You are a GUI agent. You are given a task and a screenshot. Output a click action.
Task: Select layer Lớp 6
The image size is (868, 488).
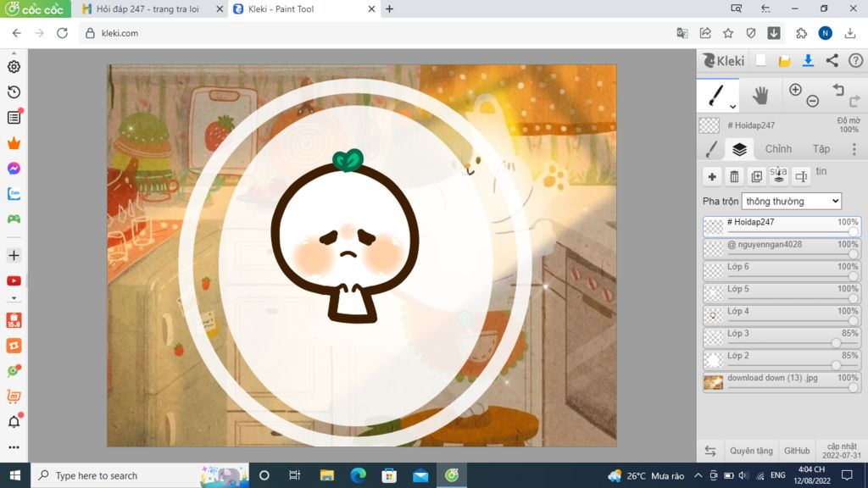[x=782, y=271]
